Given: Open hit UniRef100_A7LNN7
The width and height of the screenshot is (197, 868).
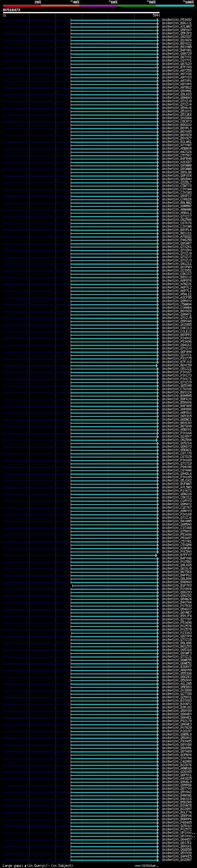Looking at the screenshot, I should click(177, 26).
